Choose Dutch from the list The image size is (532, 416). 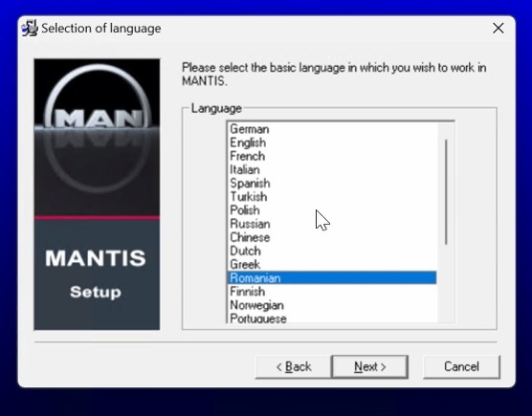click(331, 252)
